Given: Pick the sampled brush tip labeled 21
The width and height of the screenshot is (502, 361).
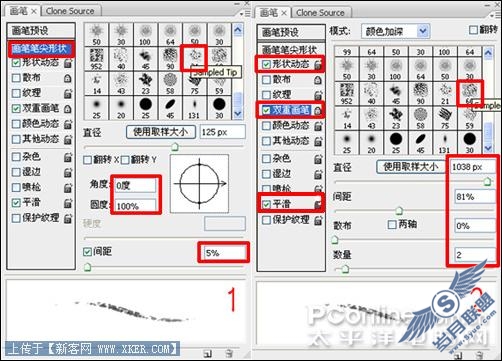Looking at the screenshot, I should pyautogui.click(x=445, y=93).
